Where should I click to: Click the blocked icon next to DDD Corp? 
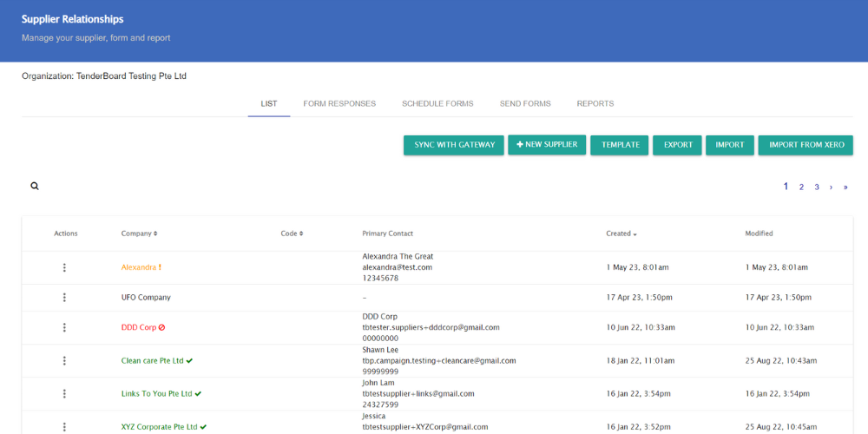tap(161, 328)
